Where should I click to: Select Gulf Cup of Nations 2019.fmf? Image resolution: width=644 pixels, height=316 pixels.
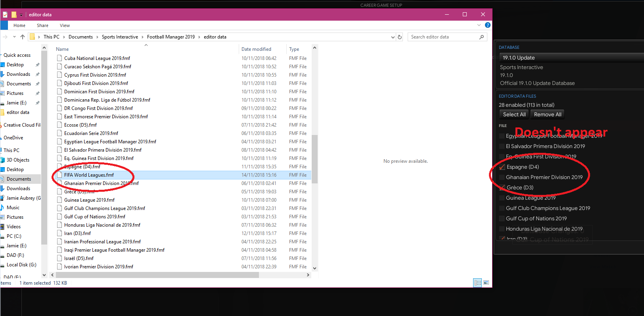95,217
